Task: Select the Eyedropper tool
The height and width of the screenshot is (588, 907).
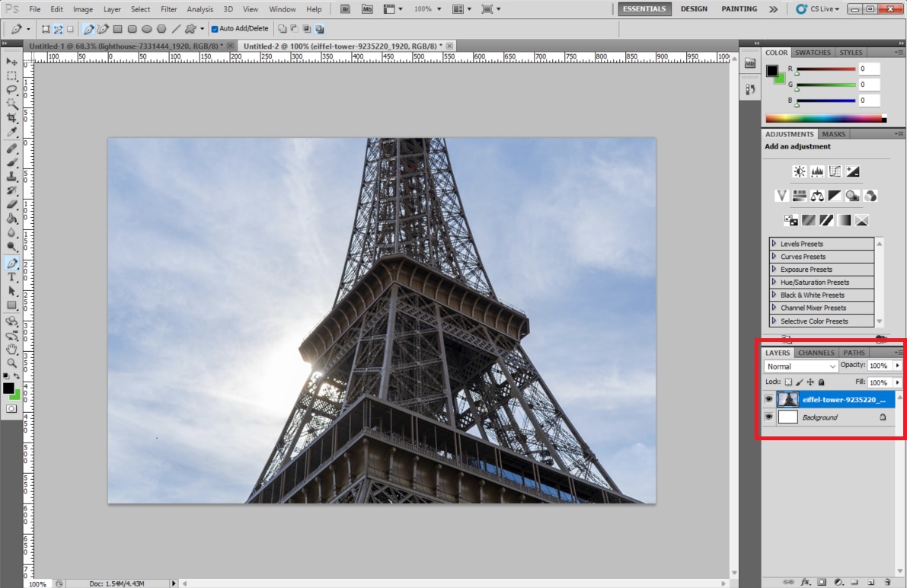Action: click(x=11, y=133)
